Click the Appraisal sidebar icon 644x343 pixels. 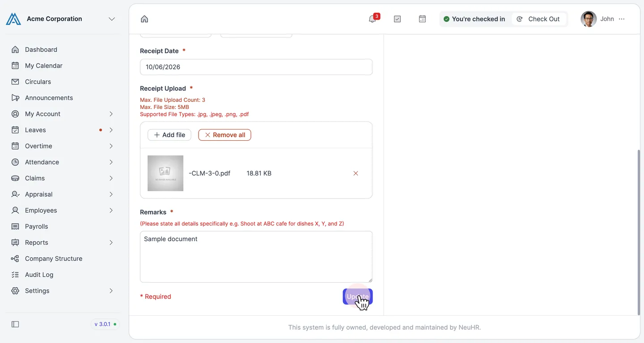tap(15, 194)
